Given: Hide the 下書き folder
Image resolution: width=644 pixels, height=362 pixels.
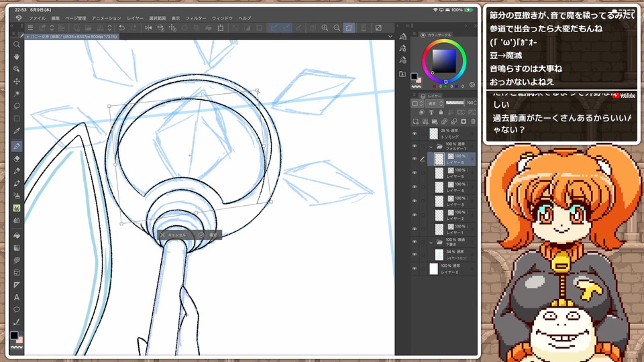Looking at the screenshot, I should pyautogui.click(x=415, y=242).
